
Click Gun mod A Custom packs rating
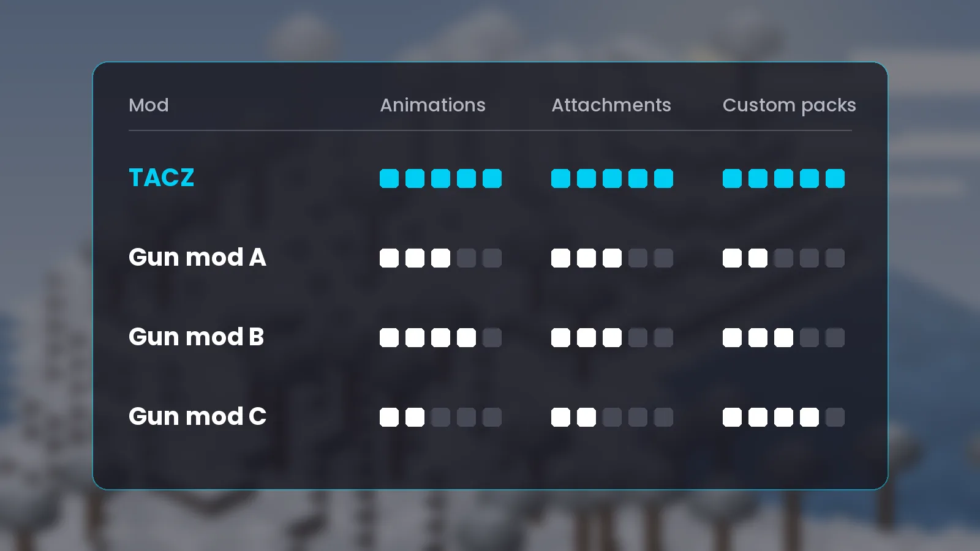tap(783, 258)
